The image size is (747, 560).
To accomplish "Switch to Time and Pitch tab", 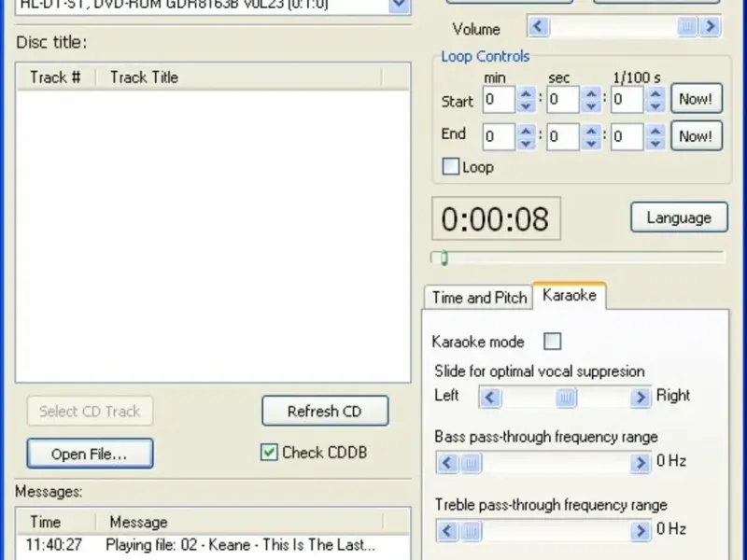I will [x=479, y=298].
